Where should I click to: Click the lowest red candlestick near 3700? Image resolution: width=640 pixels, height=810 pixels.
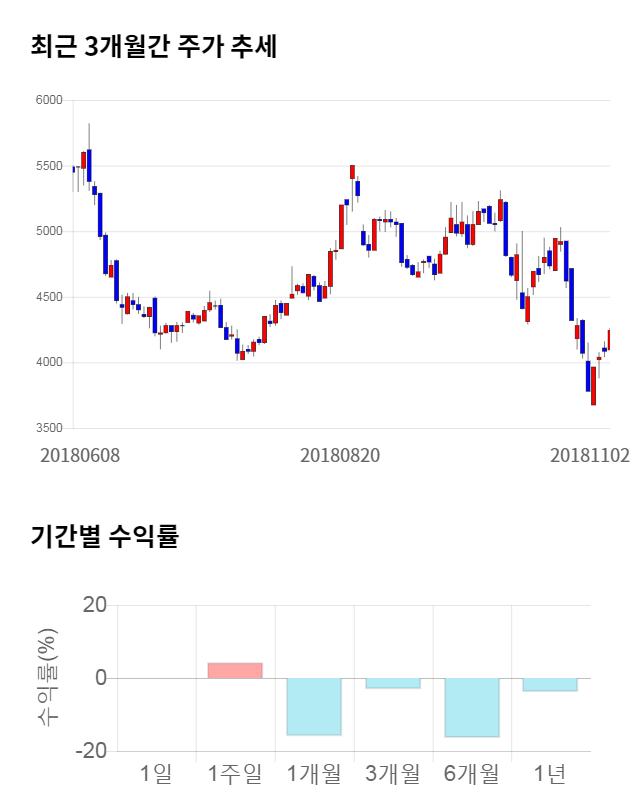(x=593, y=386)
